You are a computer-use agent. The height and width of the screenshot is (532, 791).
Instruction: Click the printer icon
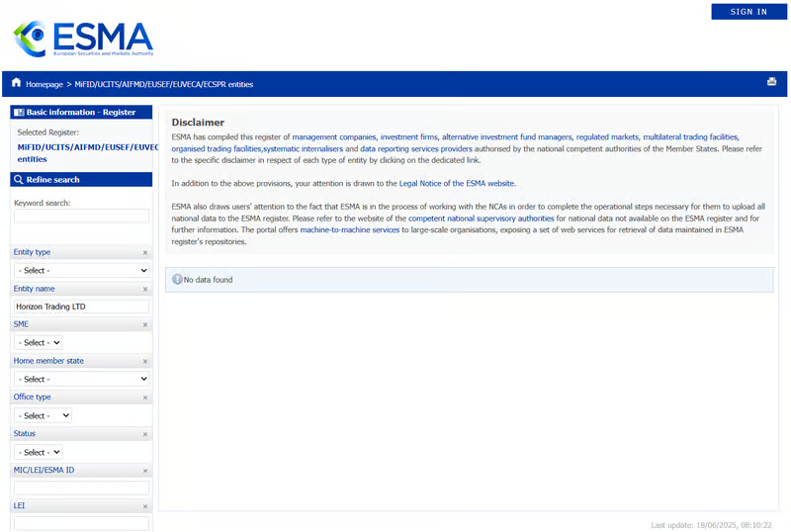click(771, 82)
